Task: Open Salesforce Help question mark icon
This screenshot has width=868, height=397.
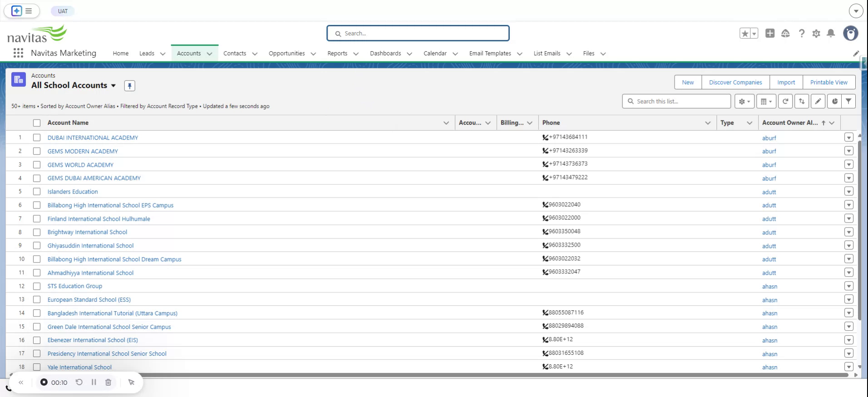Action: 802,33
